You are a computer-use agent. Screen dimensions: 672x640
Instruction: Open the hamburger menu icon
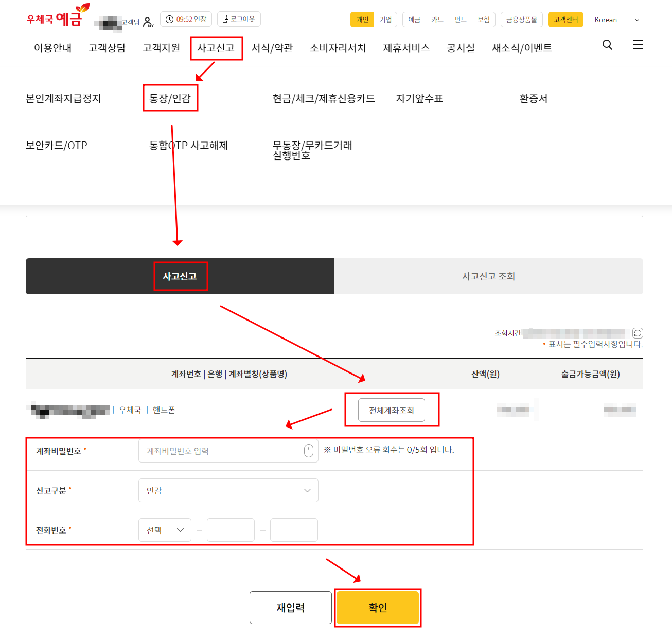coord(638,44)
